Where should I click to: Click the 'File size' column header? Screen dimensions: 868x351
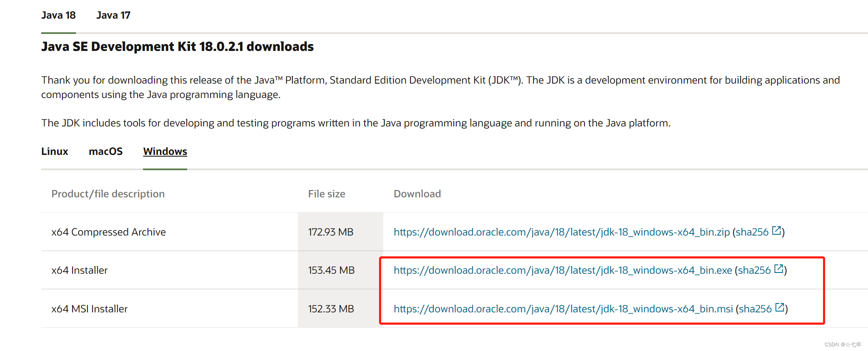click(326, 194)
